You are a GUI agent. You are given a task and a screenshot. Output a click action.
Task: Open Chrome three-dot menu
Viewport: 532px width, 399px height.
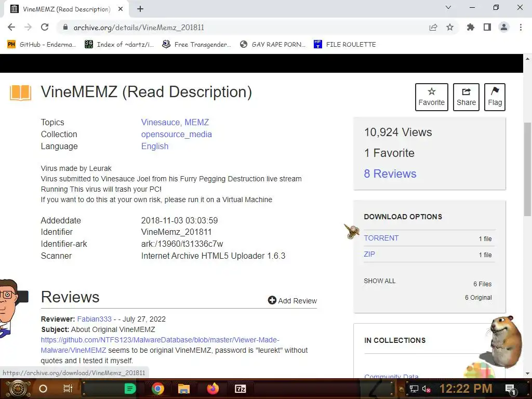click(x=521, y=27)
